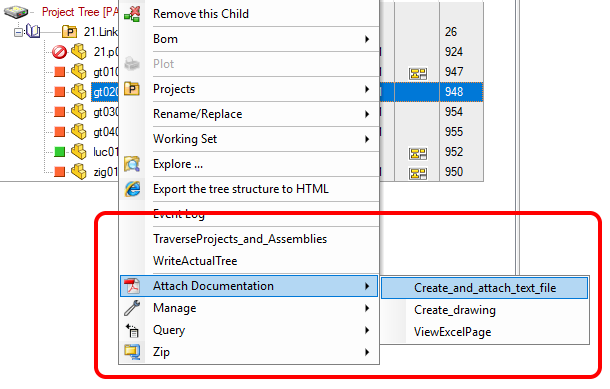
Task: Click the green status square of luc01
Action: click(60, 151)
